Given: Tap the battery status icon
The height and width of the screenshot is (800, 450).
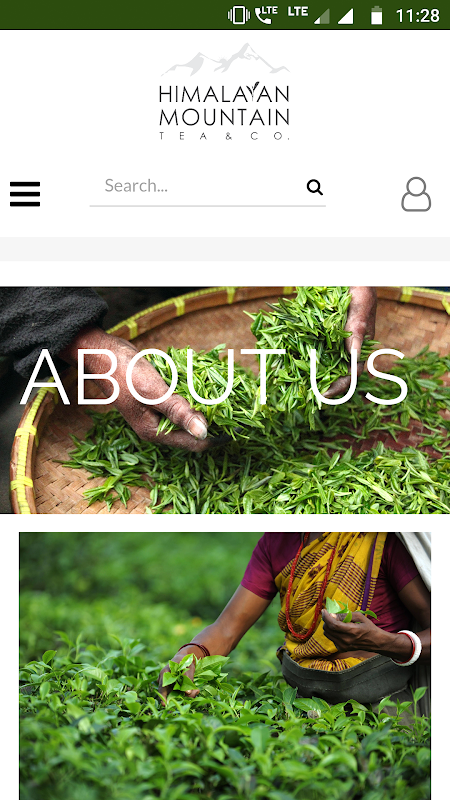Looking at the screenshot, I should [377, 15].
